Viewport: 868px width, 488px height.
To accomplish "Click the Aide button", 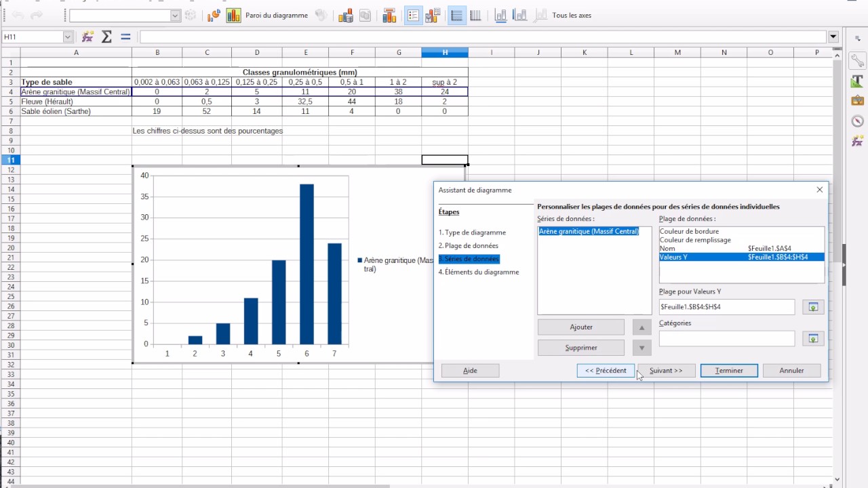I will 470,371.
